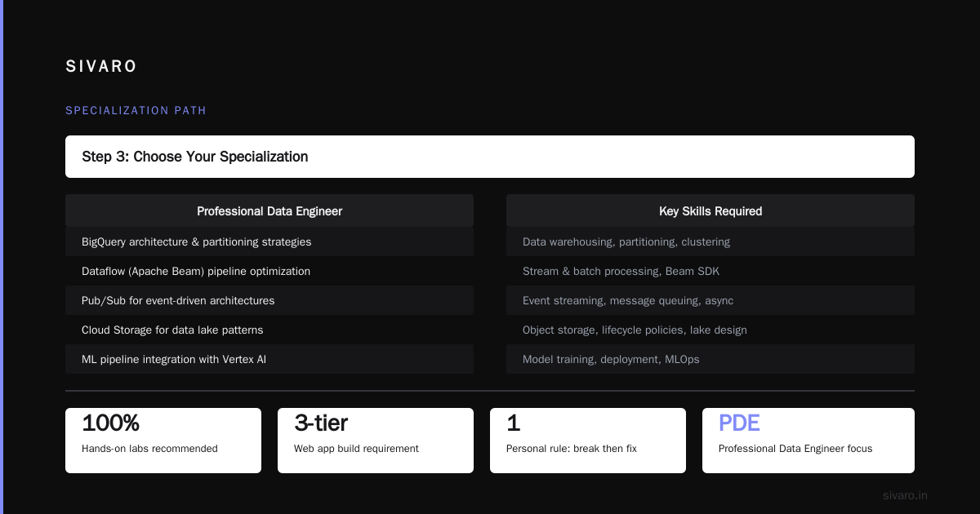Click the BigQuery architecture & partitioning strategies row

pos(269,241)
